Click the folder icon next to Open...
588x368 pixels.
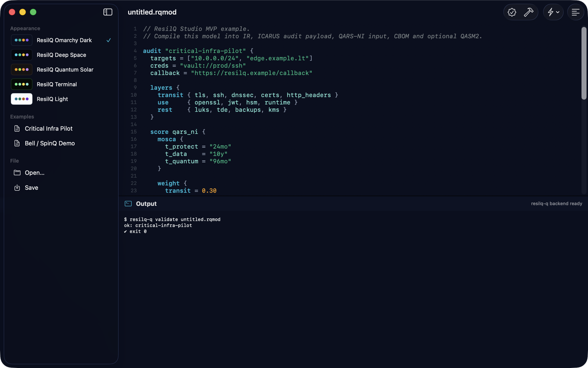17,173
